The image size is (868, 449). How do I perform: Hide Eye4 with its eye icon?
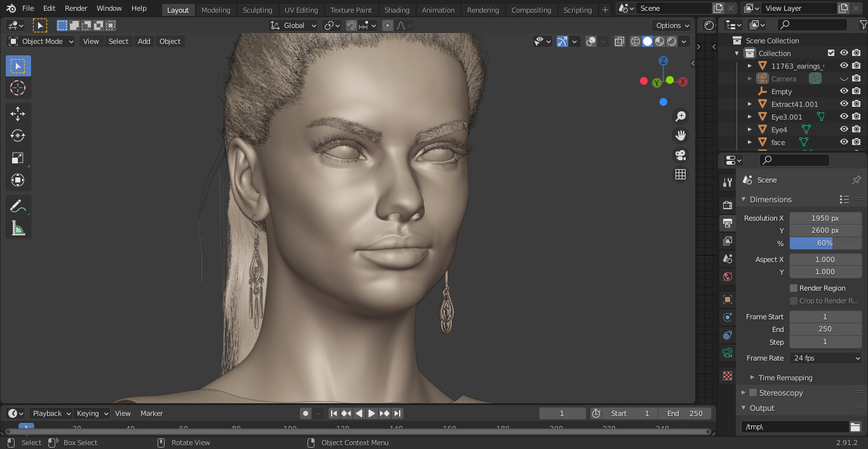[844, 129]
